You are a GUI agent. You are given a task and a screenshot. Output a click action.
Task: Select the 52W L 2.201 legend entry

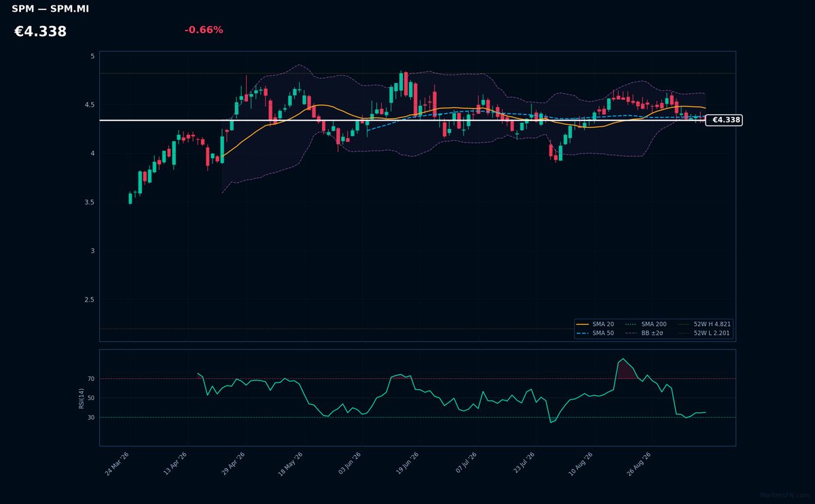704,334
